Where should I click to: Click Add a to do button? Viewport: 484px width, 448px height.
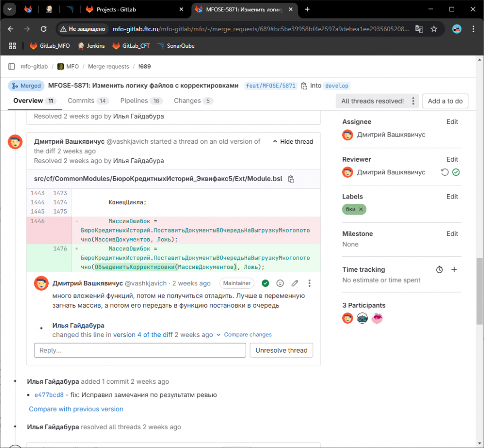coord(445,101)
